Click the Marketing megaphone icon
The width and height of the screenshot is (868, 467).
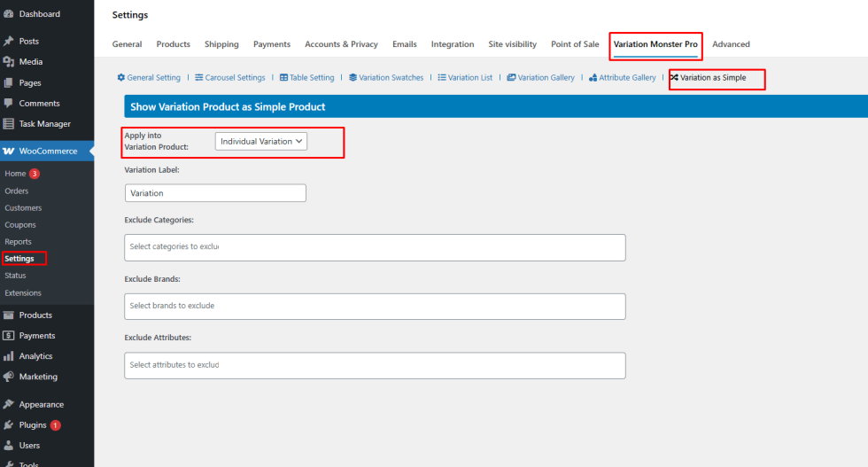point(8,377)
